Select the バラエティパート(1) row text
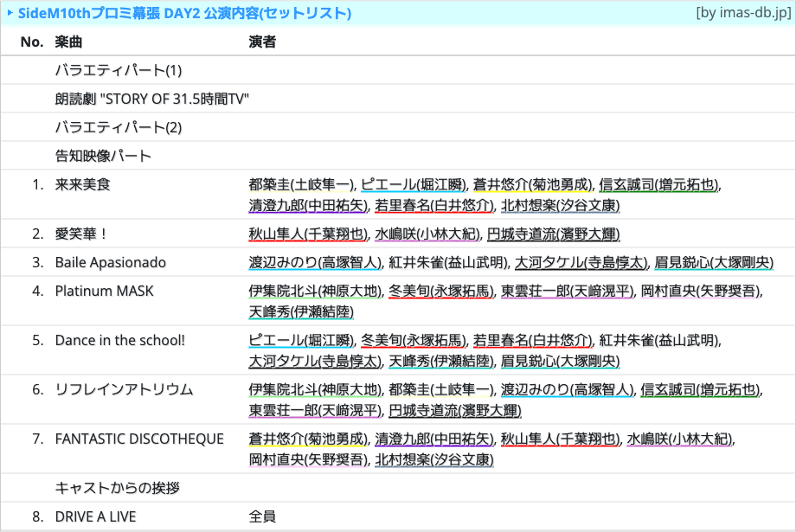This screenshot has height=532, width=796. point(119,70)
